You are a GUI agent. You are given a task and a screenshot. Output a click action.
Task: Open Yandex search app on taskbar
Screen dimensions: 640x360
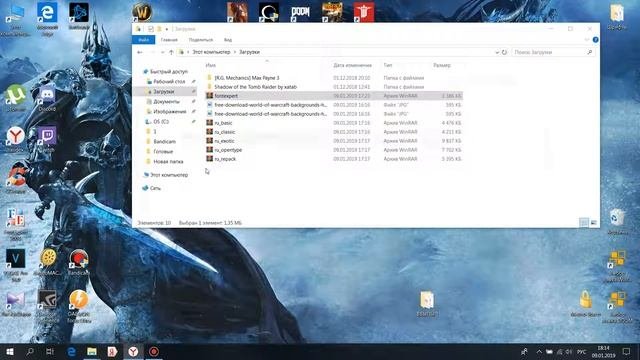tap(112, 351)
